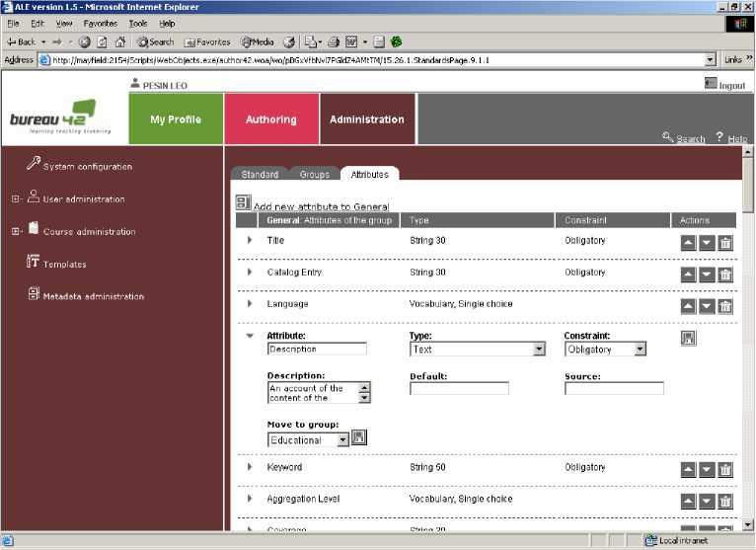756x550 pixels.
Task: Open the Constraint dropdown showing Obligatory
Action: (x=640, y=350)
